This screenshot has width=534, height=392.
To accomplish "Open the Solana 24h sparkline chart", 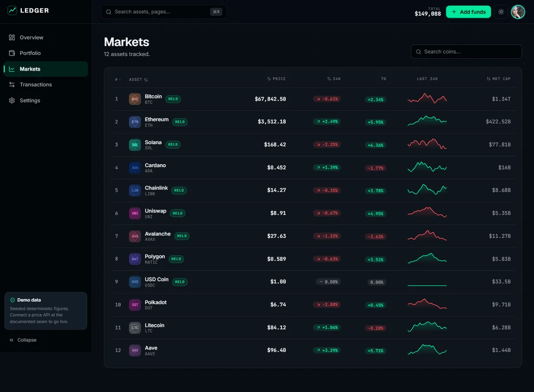I will (427, 144).
